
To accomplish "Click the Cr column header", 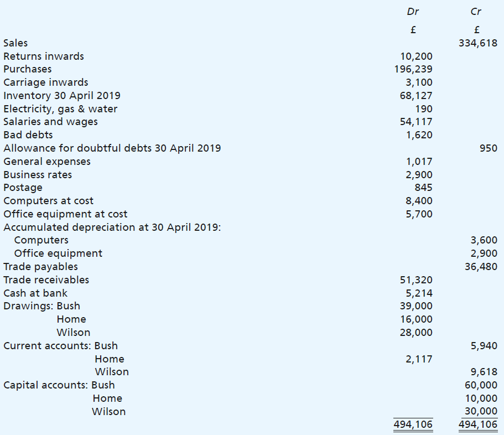I will pyautogui.click(x=476, y=11).
